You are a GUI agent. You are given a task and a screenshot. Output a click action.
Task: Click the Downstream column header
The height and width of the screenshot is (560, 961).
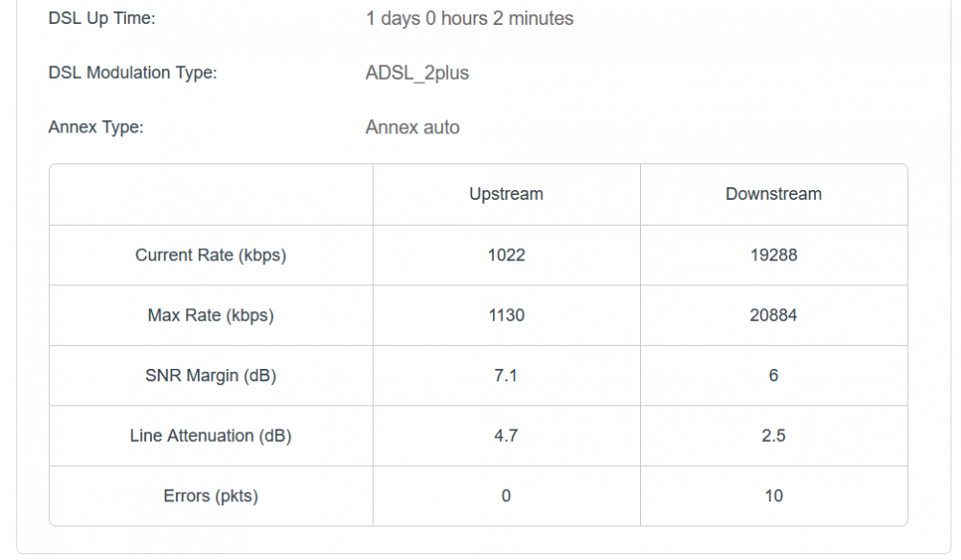tap(773, 194)
